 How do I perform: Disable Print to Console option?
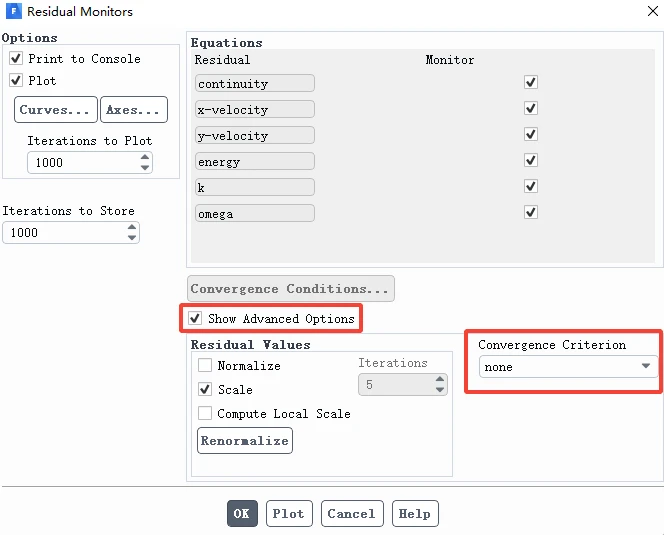[16, 58]
